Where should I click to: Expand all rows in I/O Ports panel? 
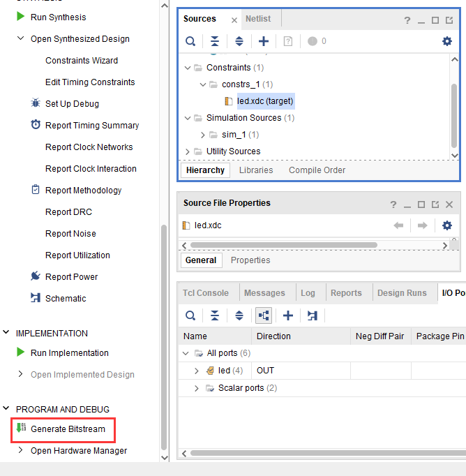point(239,315)
